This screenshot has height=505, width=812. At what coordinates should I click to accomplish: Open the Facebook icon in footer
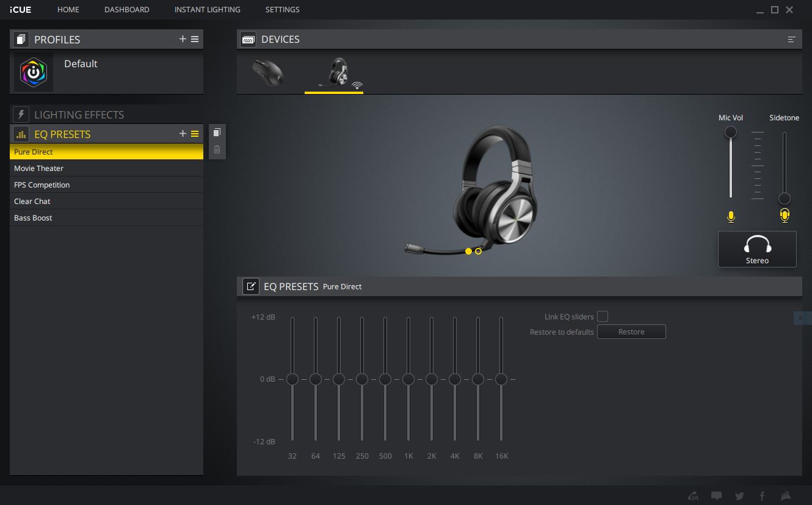pos(762,496)
